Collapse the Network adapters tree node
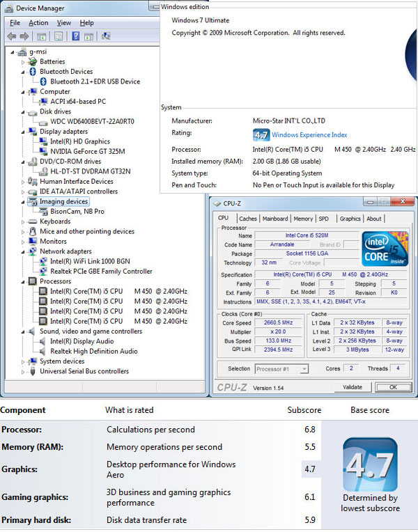418x532 pixels. (x=23, y=252)
